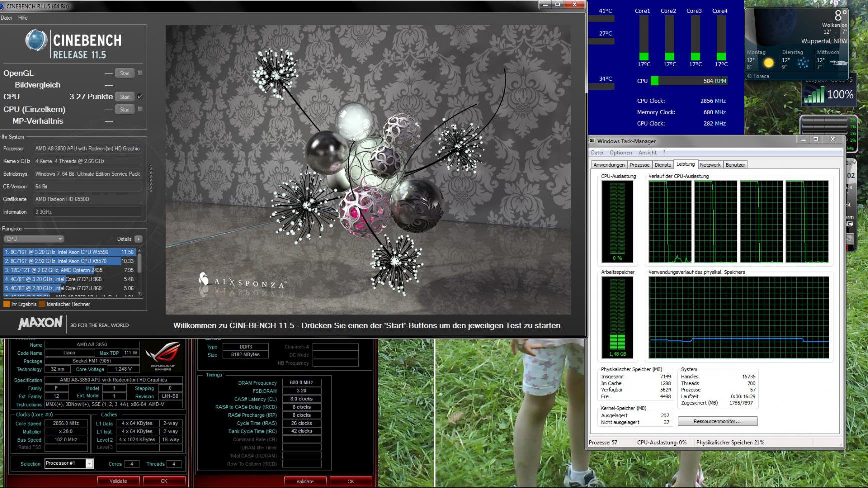Open the ? help menu in Task-Manager
The width and height of the screenshot is (868, 488).
664,153
